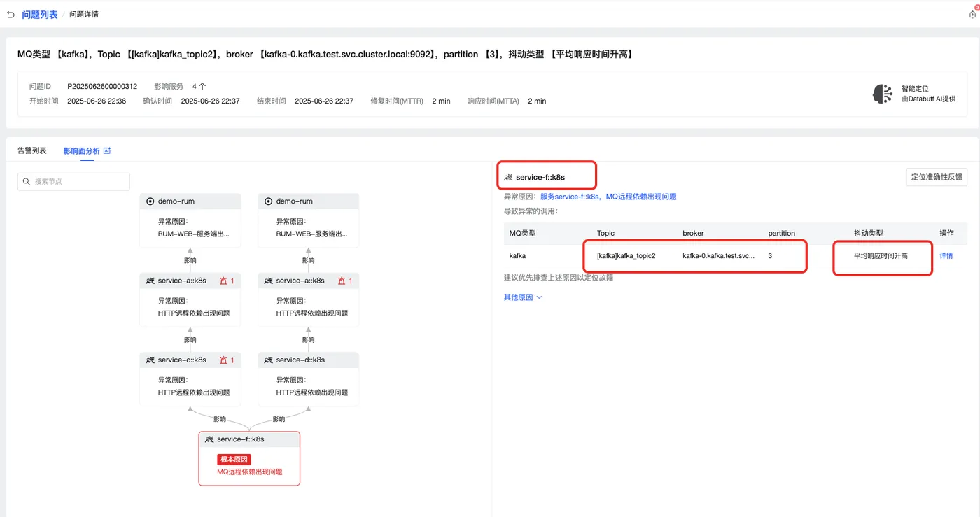Click the service icon on the service-d::k8s node
Screen dimensions: 980x517
point(268,360)
